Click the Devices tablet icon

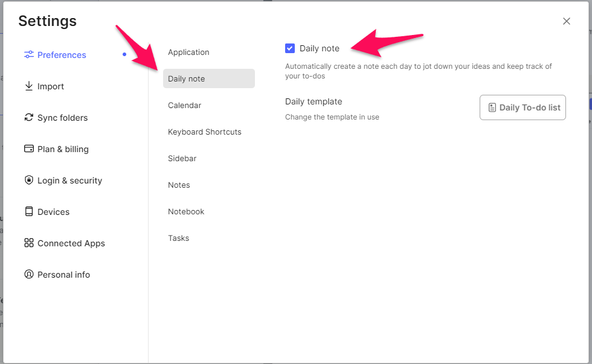[28, 212]
